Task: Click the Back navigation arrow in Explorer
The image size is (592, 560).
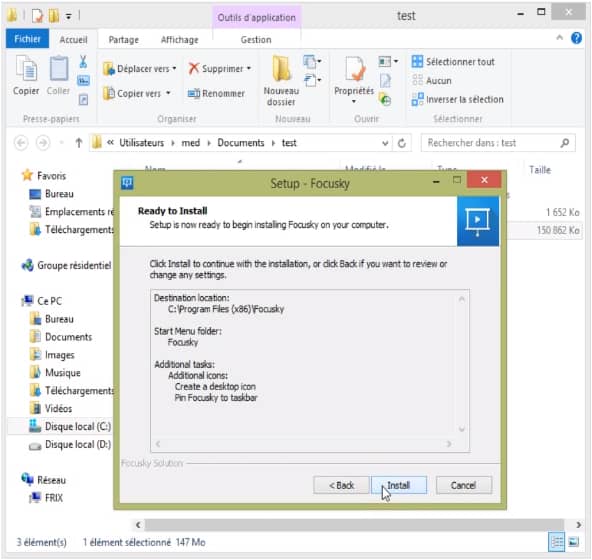Action: [21, 143]
